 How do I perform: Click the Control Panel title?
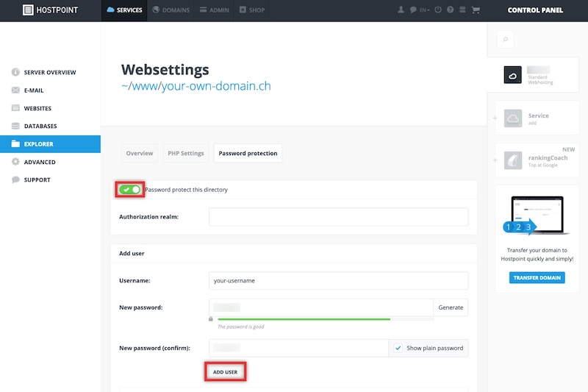click(535, 10)
